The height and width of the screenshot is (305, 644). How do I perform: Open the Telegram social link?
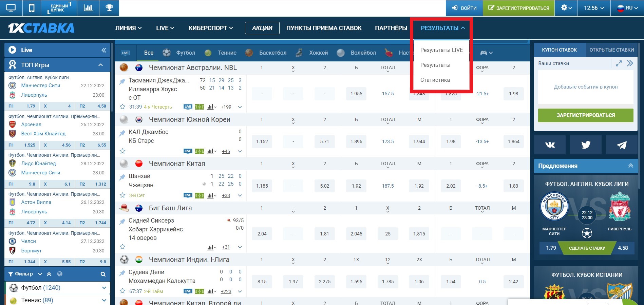pos(622,145)
